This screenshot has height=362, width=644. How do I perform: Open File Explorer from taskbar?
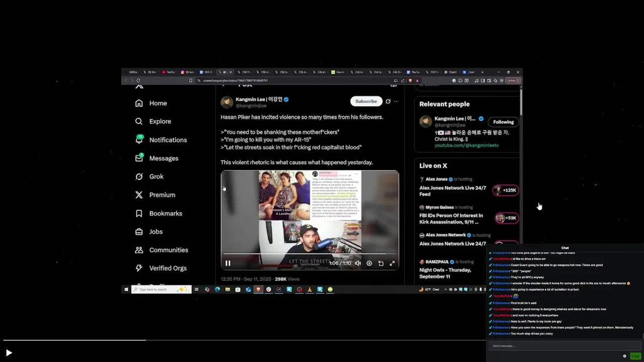click(227, 290)
